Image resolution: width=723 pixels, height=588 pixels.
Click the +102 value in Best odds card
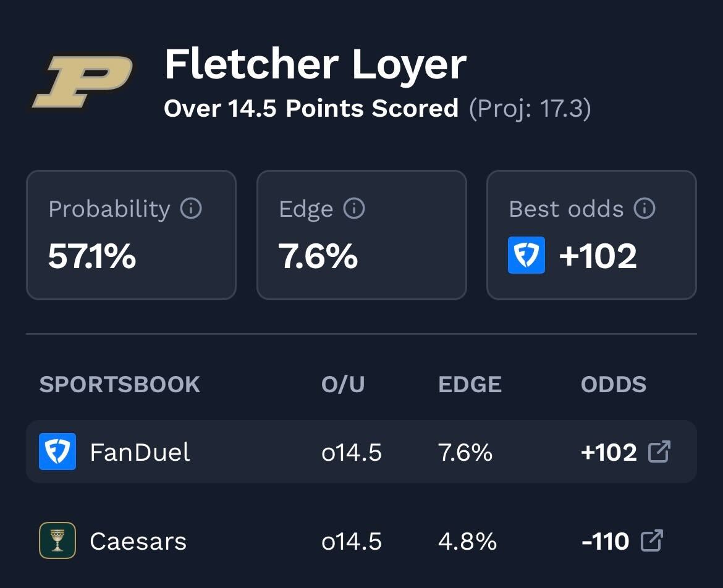598,256
